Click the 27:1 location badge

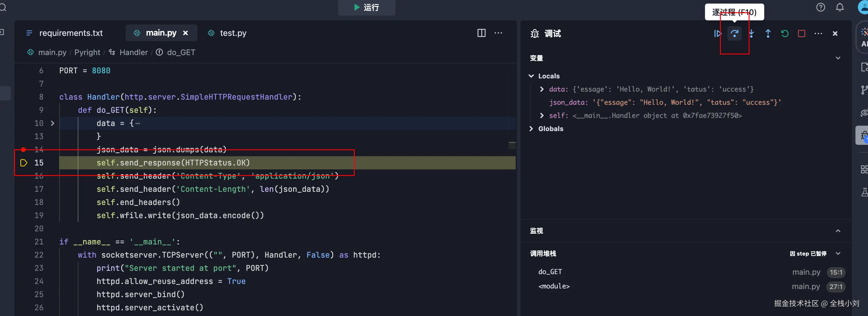pos(836,287)
